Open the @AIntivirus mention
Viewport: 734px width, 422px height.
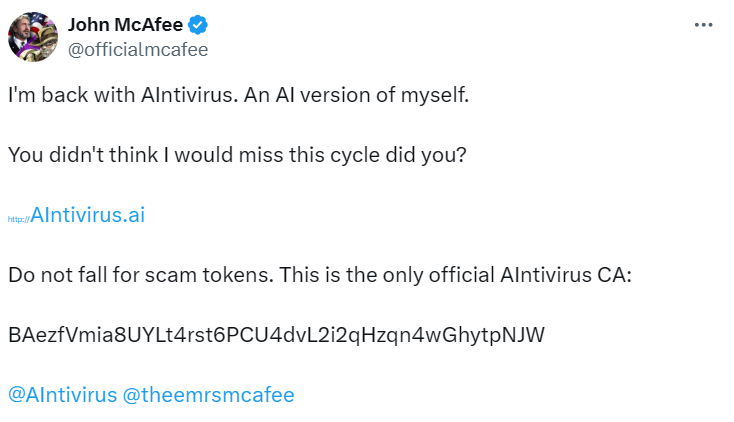pos(60,394)
